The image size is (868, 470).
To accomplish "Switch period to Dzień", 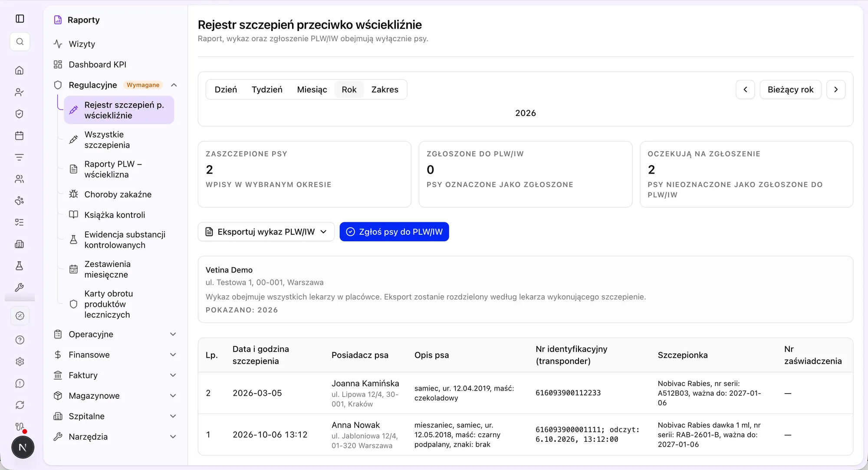I will click(x=226, y=89).
